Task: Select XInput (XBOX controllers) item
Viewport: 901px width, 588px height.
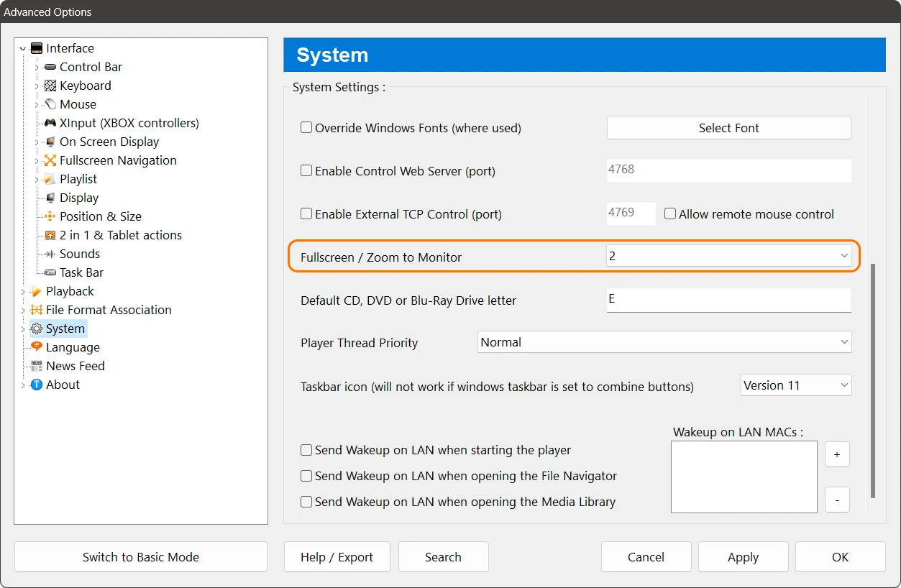Action: click(129, 123)
